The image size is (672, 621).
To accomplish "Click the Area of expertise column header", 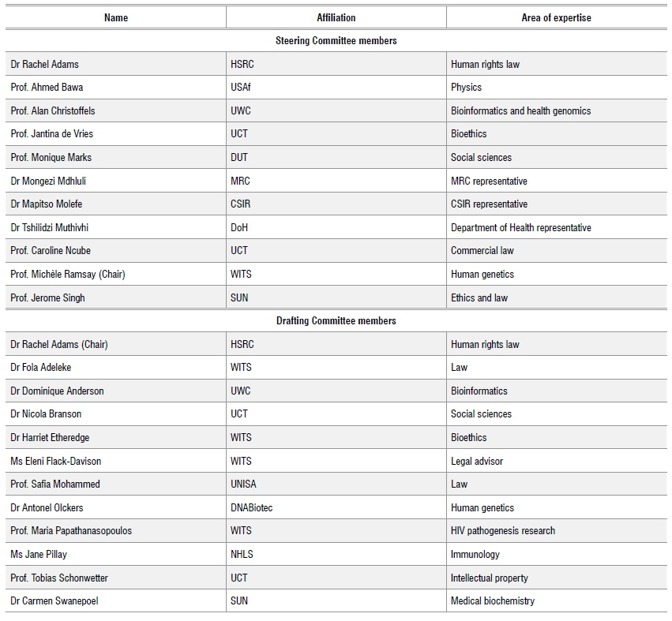I will pyautogui.click(x=556, y=17).
